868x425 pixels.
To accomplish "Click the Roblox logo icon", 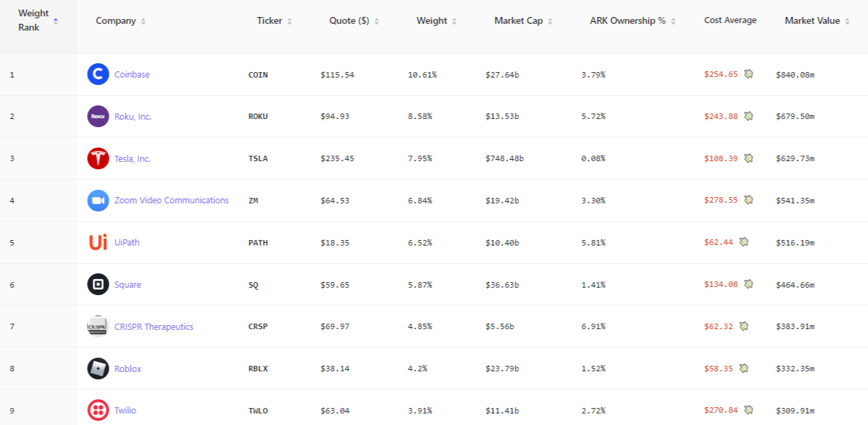I will tap(98, 369).
